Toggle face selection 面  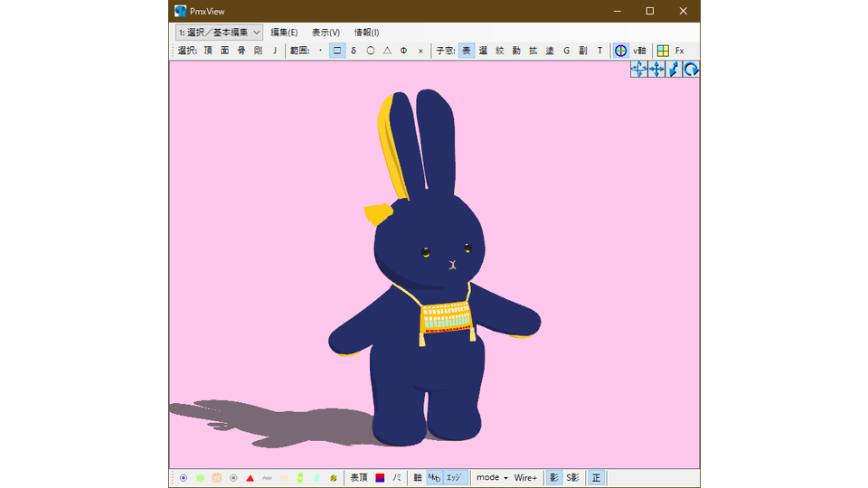pos(225,51)
